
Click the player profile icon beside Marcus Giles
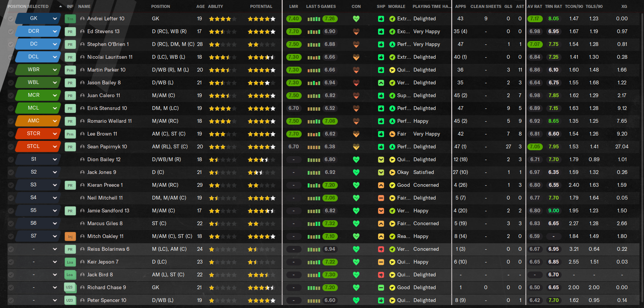[x=82, y=224]
